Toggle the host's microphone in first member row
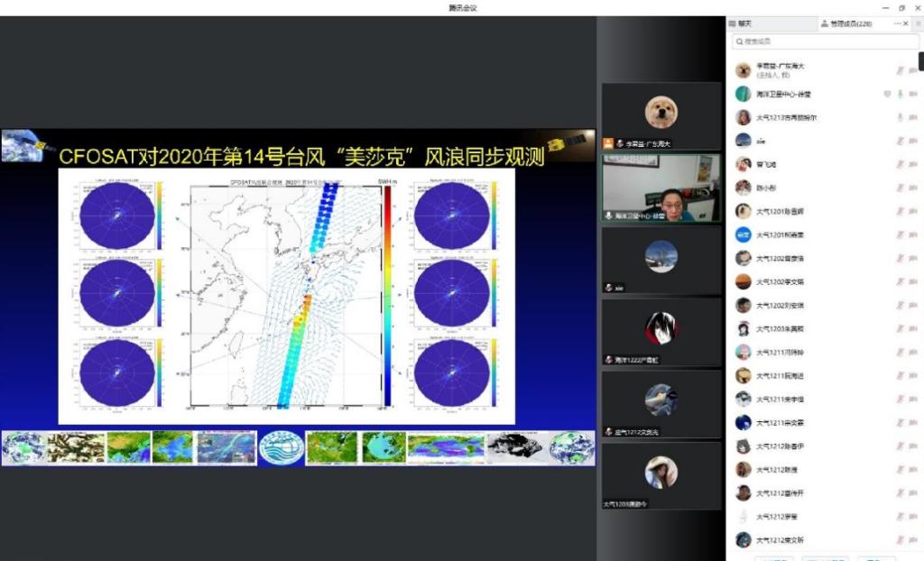Screen dimensions: 924x561 point(900,70)
